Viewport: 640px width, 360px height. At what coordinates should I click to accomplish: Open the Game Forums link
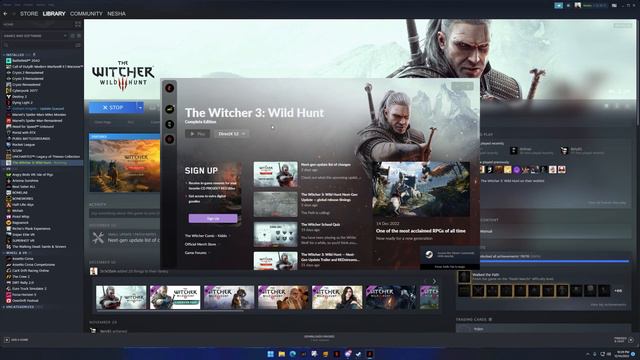[197, 253]
